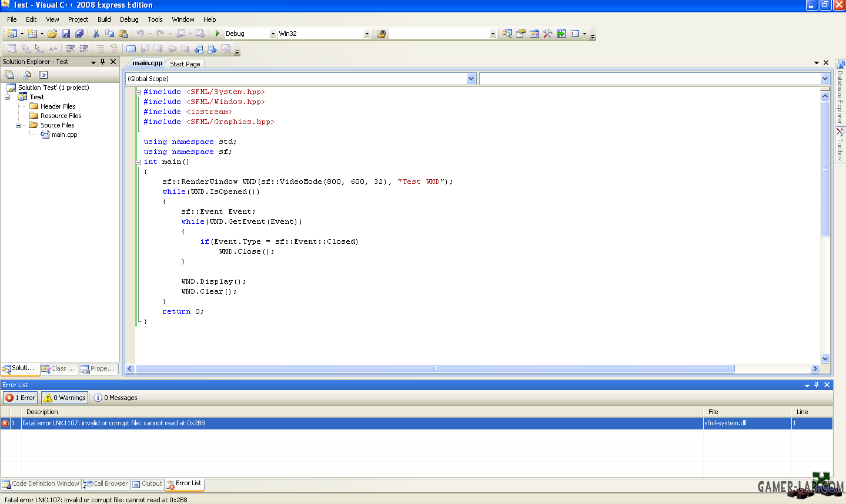Open the Toolbox hammer-and-wrench icon
This screenshot has height=504, width=846.
(x=548, y=33)
